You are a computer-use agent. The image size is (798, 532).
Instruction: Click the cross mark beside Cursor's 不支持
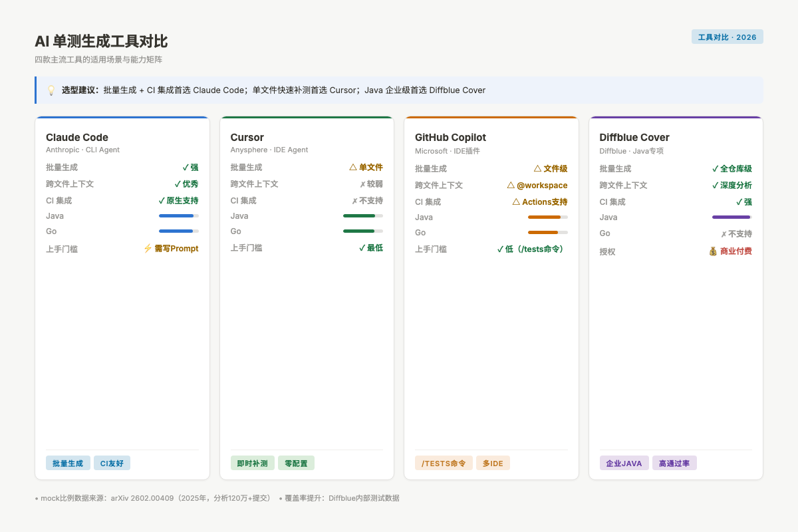(354, 201)
